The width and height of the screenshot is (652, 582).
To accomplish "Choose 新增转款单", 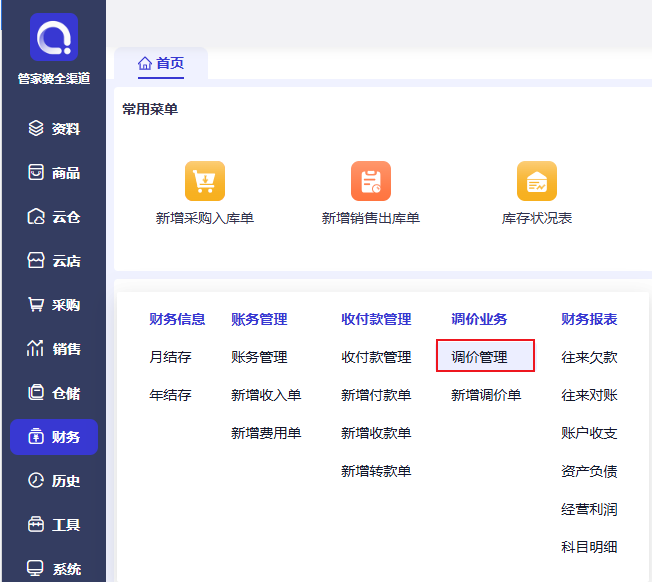I will [x=376, y=471].
